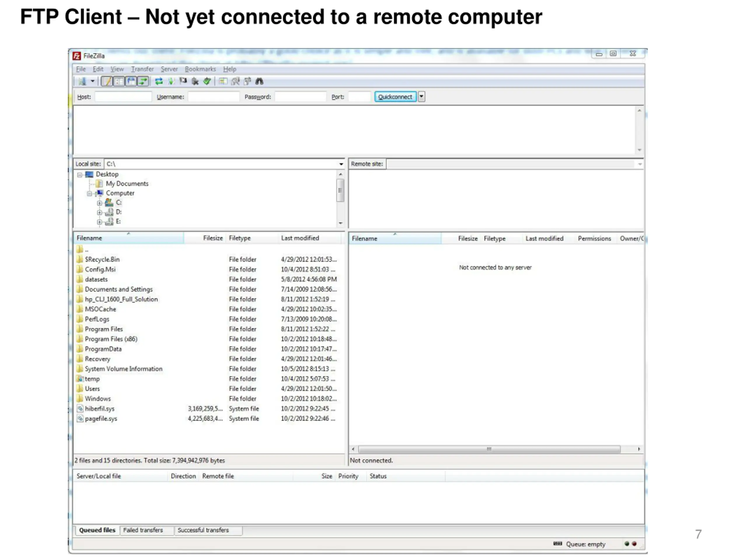Open the Site Manager dropdown arrow
747x560 pixels.
(92, 81)
